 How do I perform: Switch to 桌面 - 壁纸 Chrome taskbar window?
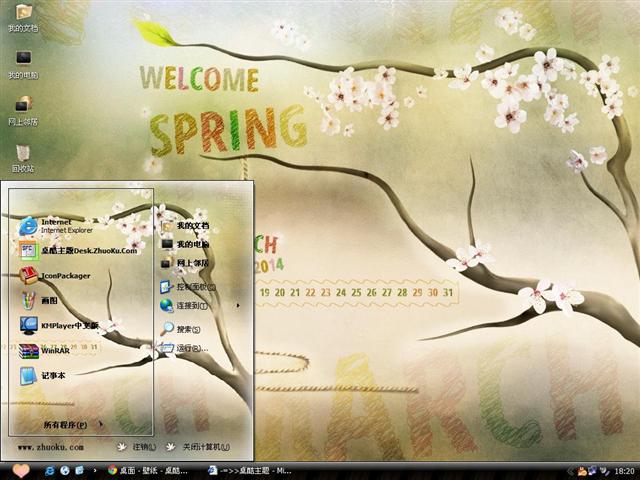(148, 471)
